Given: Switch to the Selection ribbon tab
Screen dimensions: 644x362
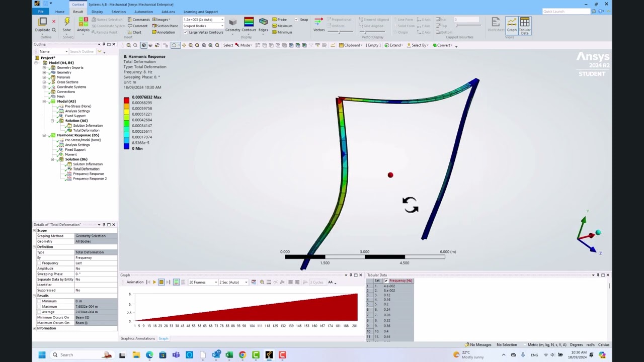Looking at the screenshot, I should tap(118, 12).
